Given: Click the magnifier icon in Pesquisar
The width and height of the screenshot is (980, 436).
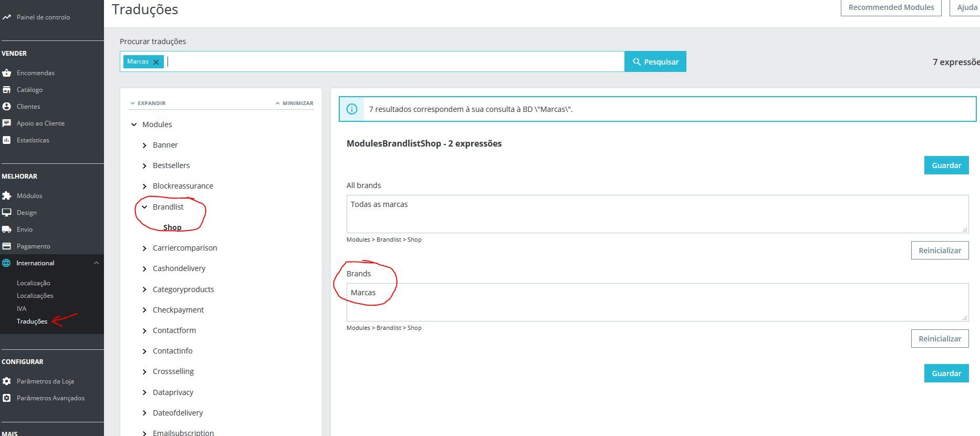Looking at the screenshot, I should 637,62.
